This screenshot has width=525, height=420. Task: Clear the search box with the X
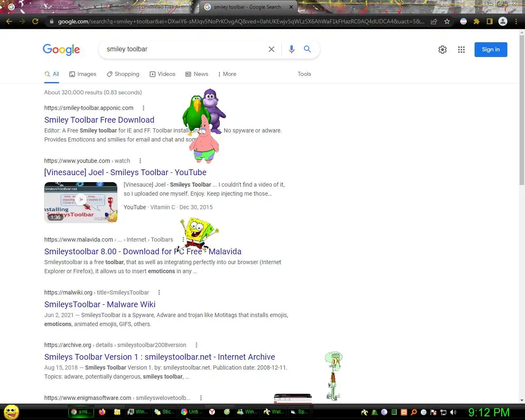coord(272,49)
